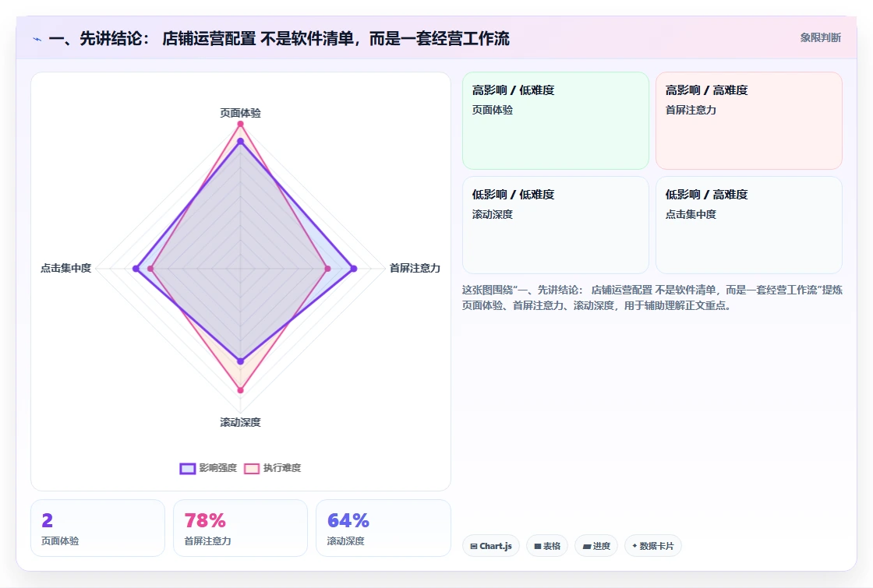Click the pink 执行难度 point on 点击集中度 axis
The width and height of the screenshot is (873, 588).
pyautogui.click(x=150, y=269)
